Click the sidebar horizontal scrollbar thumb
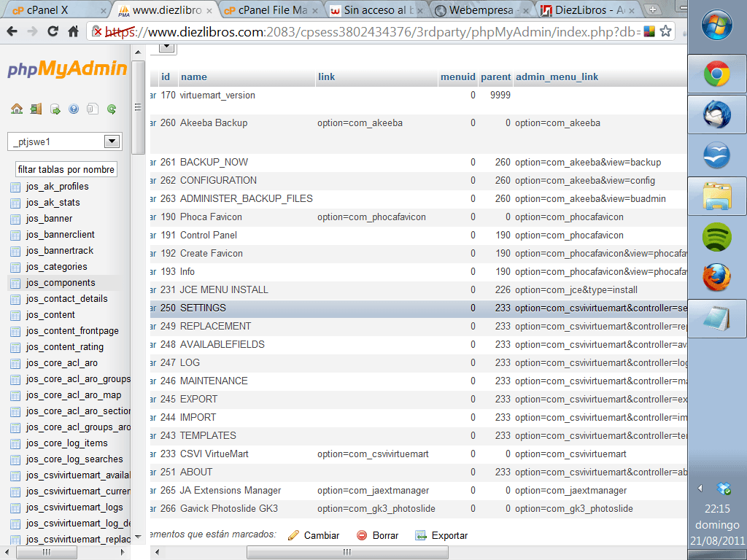Image resolution: width=747 pixels, height=560 pixels. point(47,553)
